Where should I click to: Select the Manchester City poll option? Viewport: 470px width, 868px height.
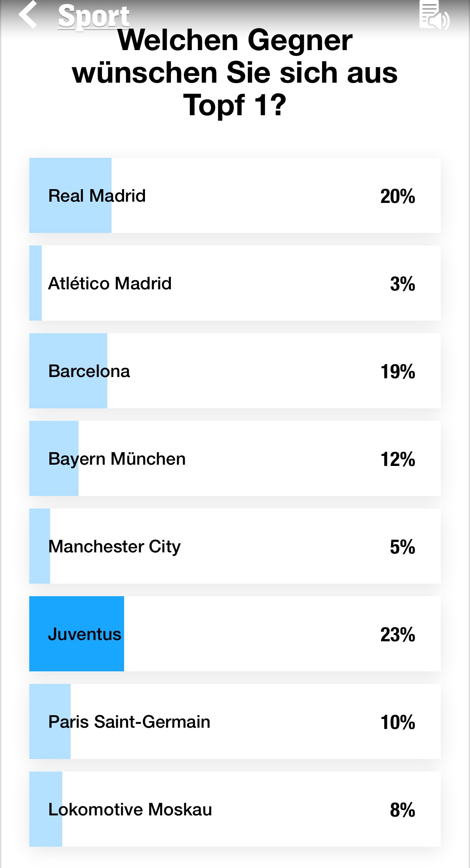(235, 546)
